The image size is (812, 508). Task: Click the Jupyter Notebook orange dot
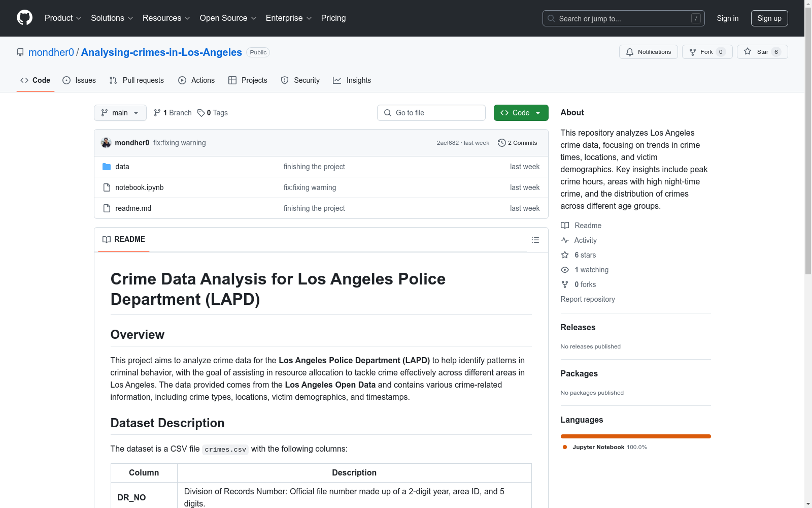point(565,447)
